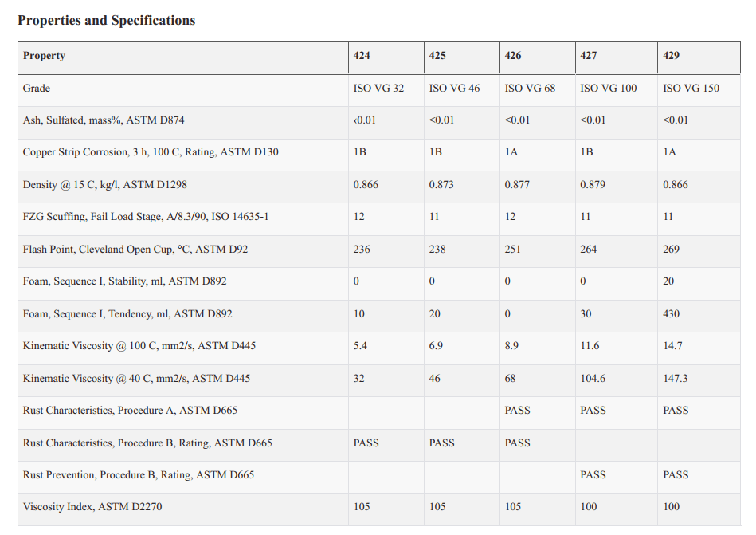Select the density value 0.873
756x535 pixels.
pyautogui.click(x=441, y=185)
